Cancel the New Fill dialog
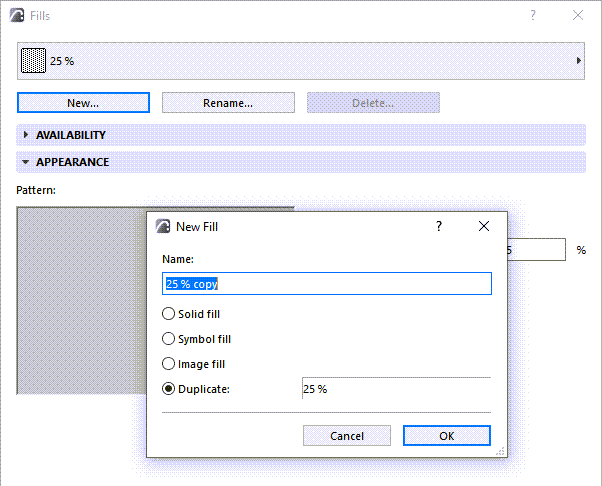The height and width of the screenshot is (486, 602). [x=347, y=436]
